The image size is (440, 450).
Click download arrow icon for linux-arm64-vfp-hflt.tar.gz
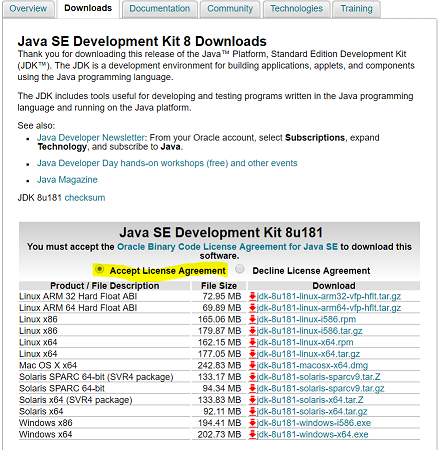pos(252,308)
